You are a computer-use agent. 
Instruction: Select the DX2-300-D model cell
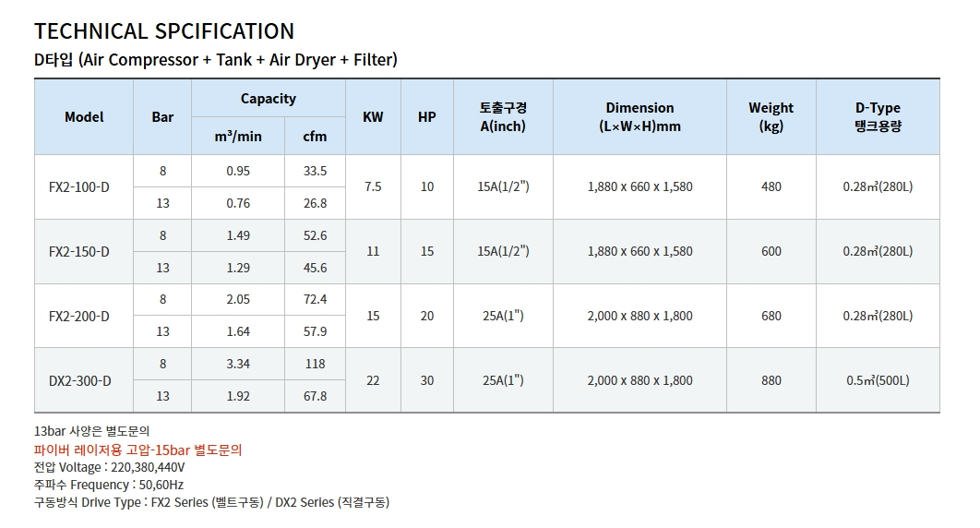click(80, 380)
